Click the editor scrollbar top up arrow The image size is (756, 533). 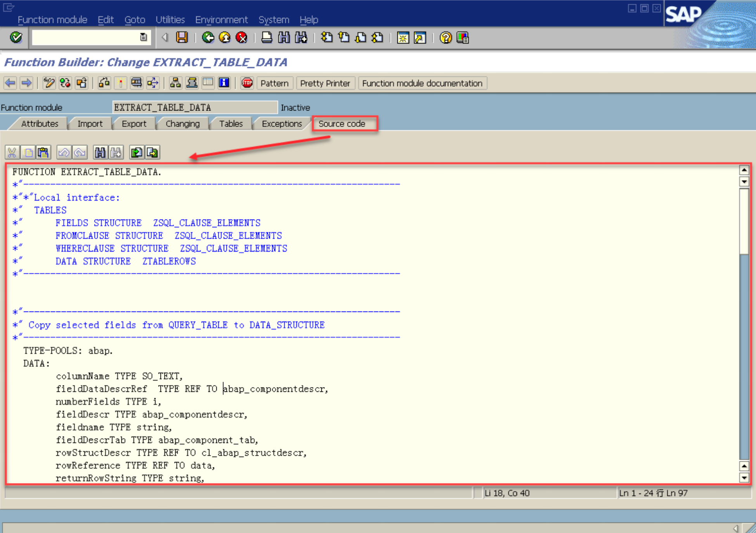pos(744,170)
